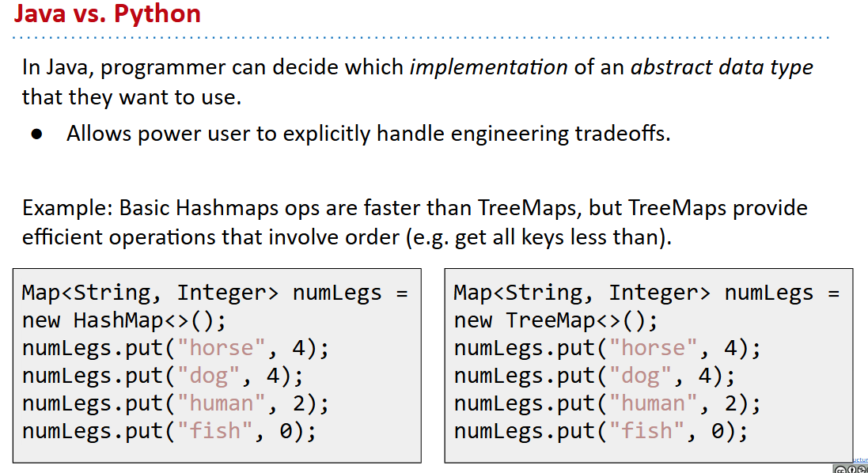Image resolution: width=868 pixels, height=473 pixels.
Task: Click the italic word "implementation"
Action: (x=488, y=67)
